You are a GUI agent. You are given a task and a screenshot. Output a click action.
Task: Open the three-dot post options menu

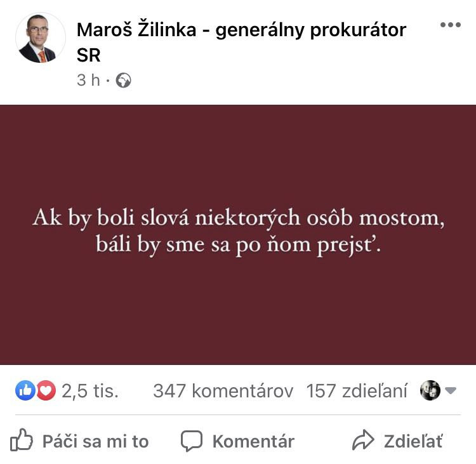tap(451, 25)
